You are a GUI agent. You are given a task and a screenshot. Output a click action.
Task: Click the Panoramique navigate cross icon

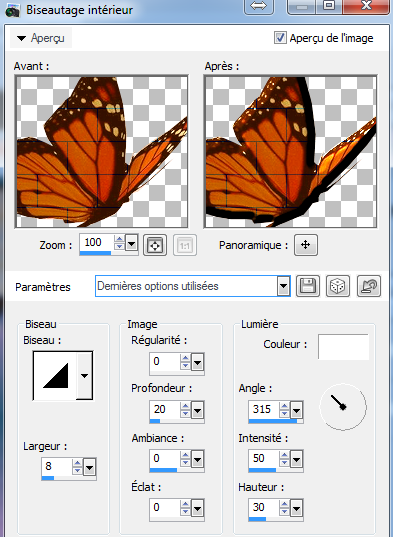(306, 245)
